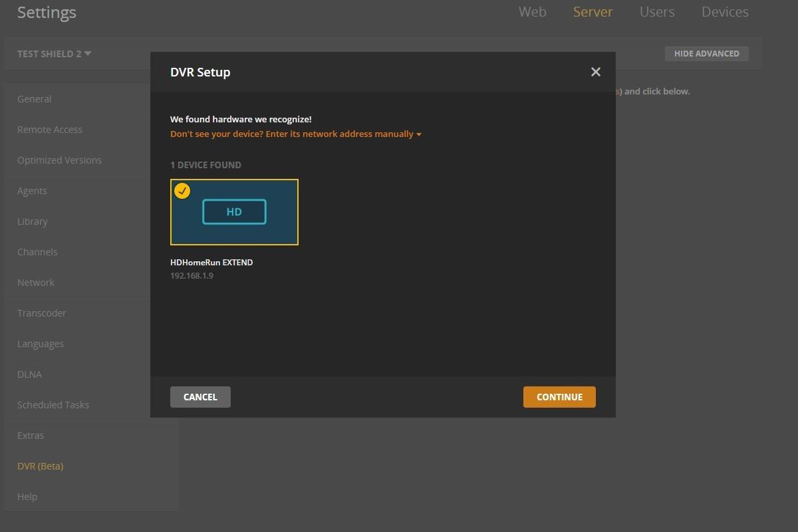Click the 192.168.1.9 IP address text
The width and height of the screenshot is (798, 532).
[192, 276]
